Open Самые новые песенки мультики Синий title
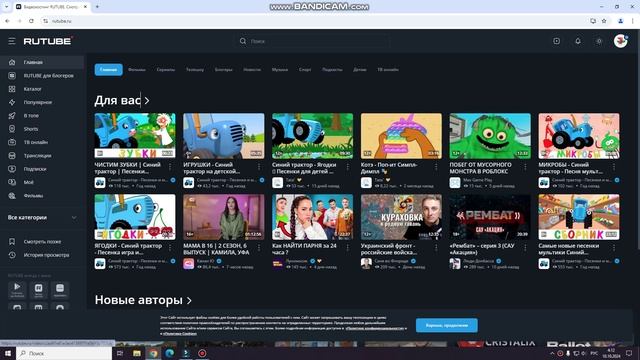The width and height of the screenshot is (640, 360). [x=569, y=249]
